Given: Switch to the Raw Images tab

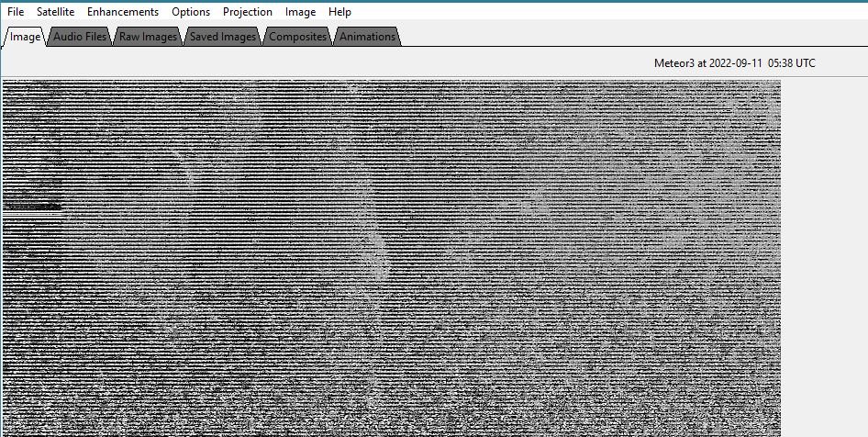Looking at the screenshot, I should pos(149,37).
